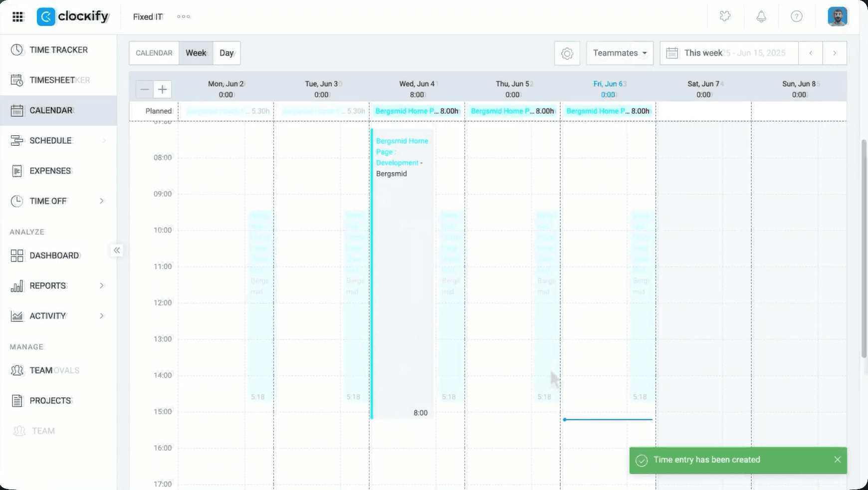Click the Reports bar-chart icon

pos(17,286)
